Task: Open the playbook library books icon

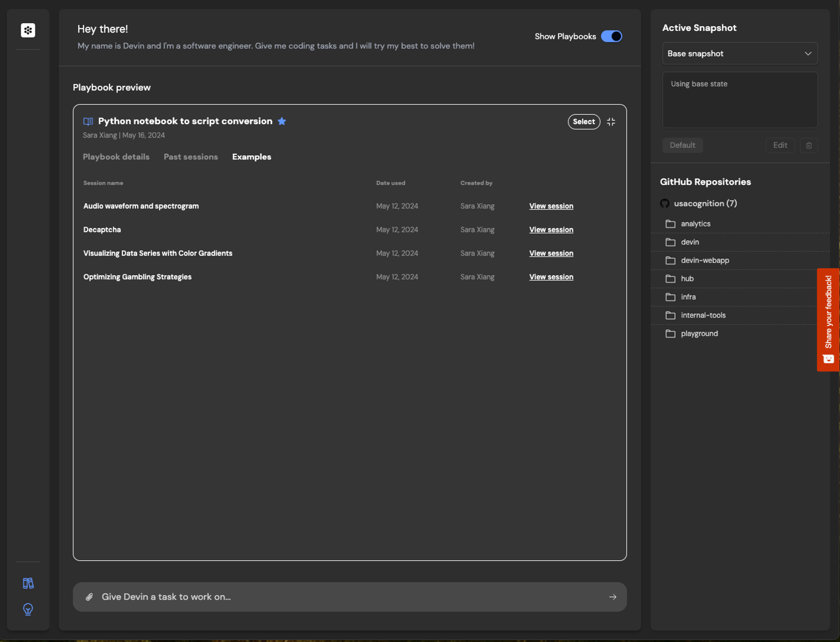Action: tap(28, 583)
